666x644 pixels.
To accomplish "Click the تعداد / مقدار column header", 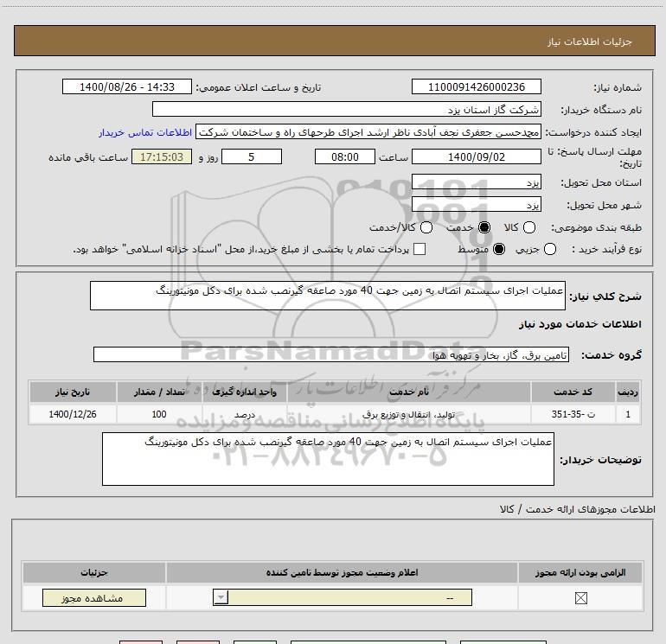I will pyautogui.click(x=159, y=392).
